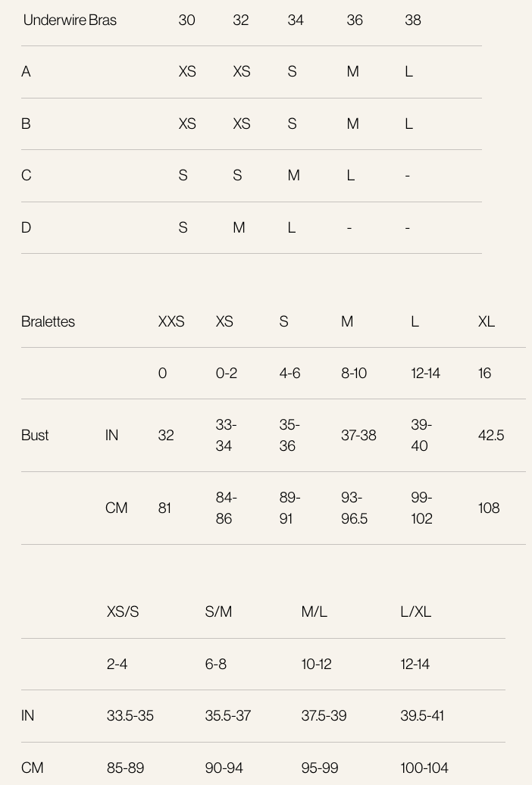Select the "Bralettes" table heading
532x785 pixels.
click(x=48, y=321)
